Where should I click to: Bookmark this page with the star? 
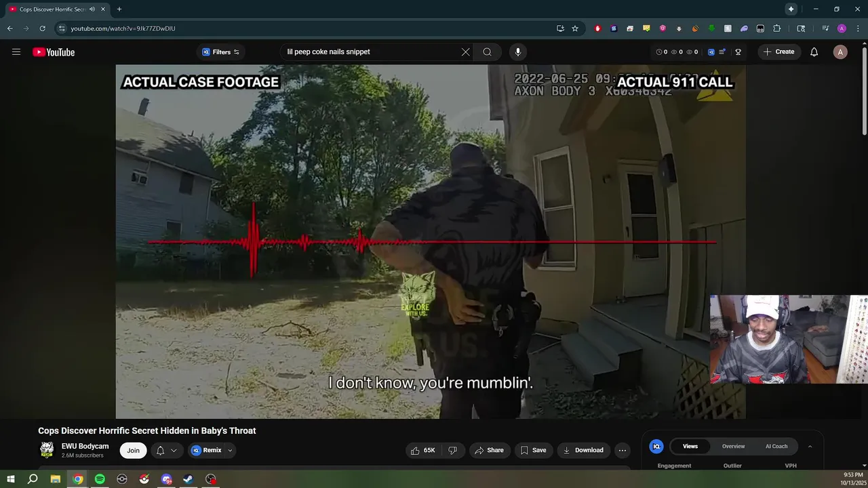pos(575,28)
